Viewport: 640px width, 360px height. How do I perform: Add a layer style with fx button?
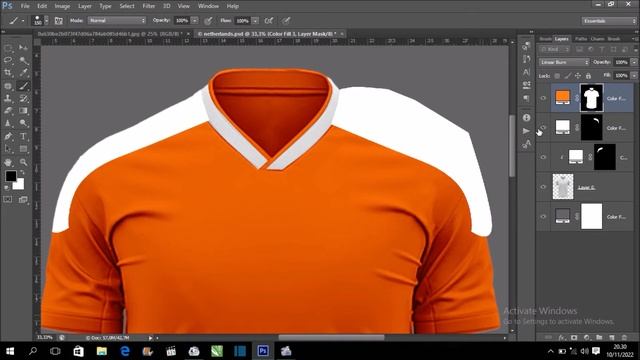562,338
